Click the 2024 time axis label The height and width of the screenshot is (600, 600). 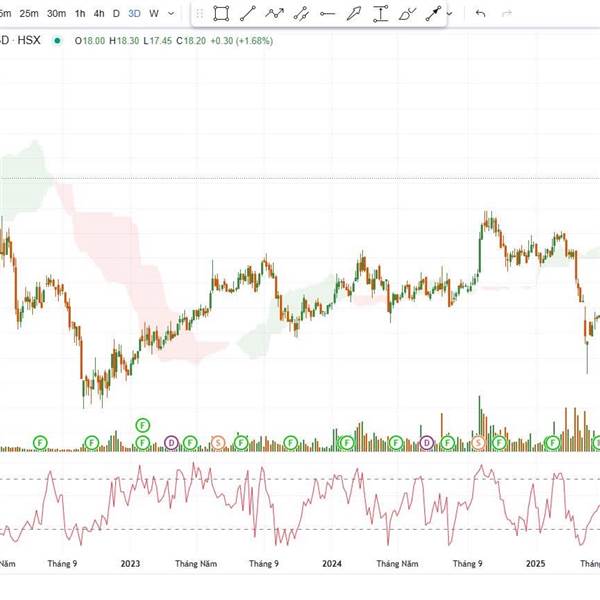pyautogui.click(x=332, y=564)
